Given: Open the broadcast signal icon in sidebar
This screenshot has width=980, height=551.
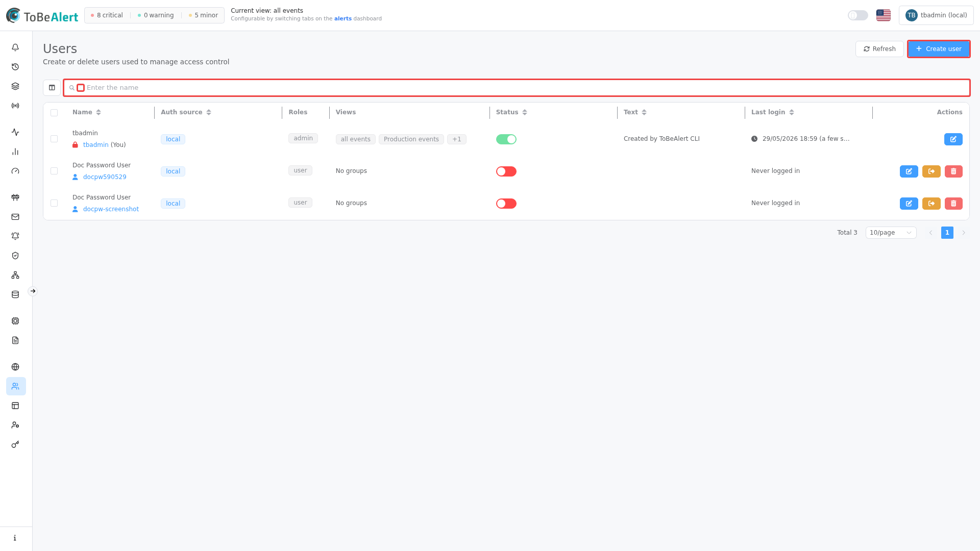Looking at the screenshot, I should pyautogui.click(x=15, y=106).
